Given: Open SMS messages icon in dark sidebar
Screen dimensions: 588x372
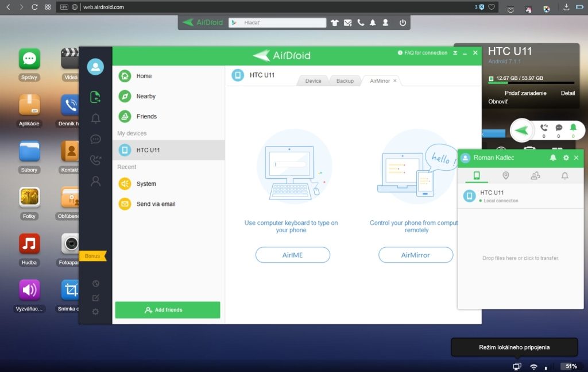Looking at the screenshot, I should coord(95,139).
